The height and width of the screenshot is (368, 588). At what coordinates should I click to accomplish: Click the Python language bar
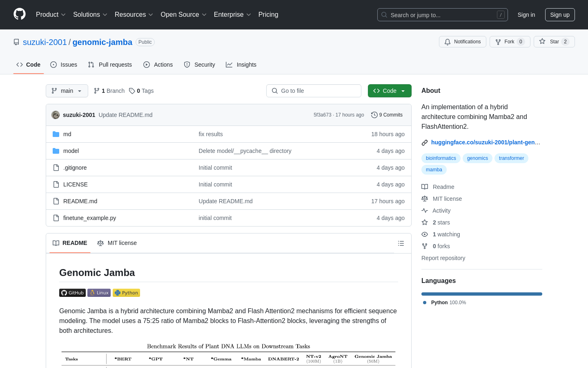click(x=481, y=294)
